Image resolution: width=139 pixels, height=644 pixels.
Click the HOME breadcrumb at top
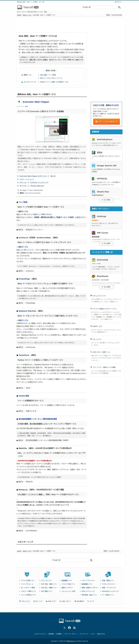click(x=19, y=15)
